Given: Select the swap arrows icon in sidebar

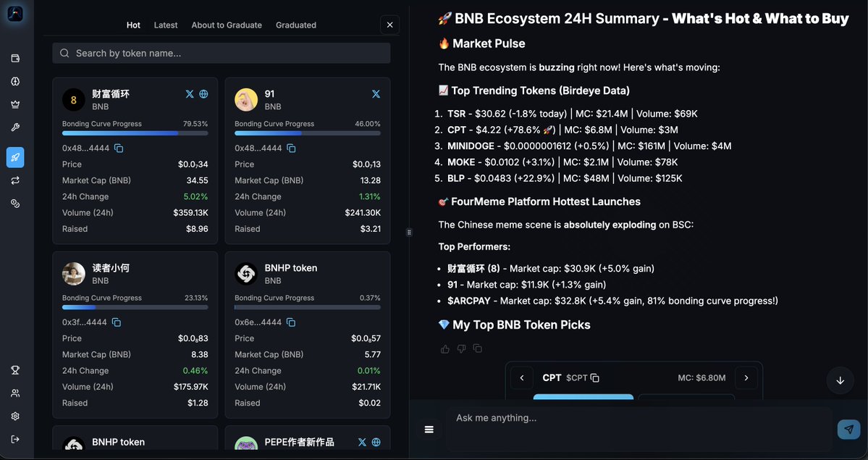Looking at the screenshot, I should [x=15, y=180].
